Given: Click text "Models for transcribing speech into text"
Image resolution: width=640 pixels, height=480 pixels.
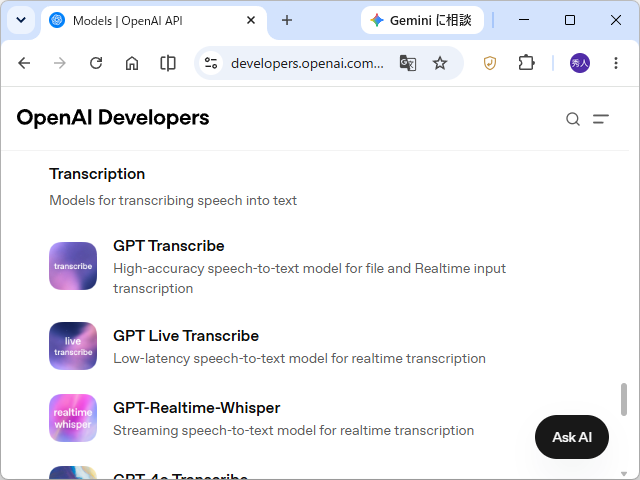Looking at the screenshot, I should point(173,200).
